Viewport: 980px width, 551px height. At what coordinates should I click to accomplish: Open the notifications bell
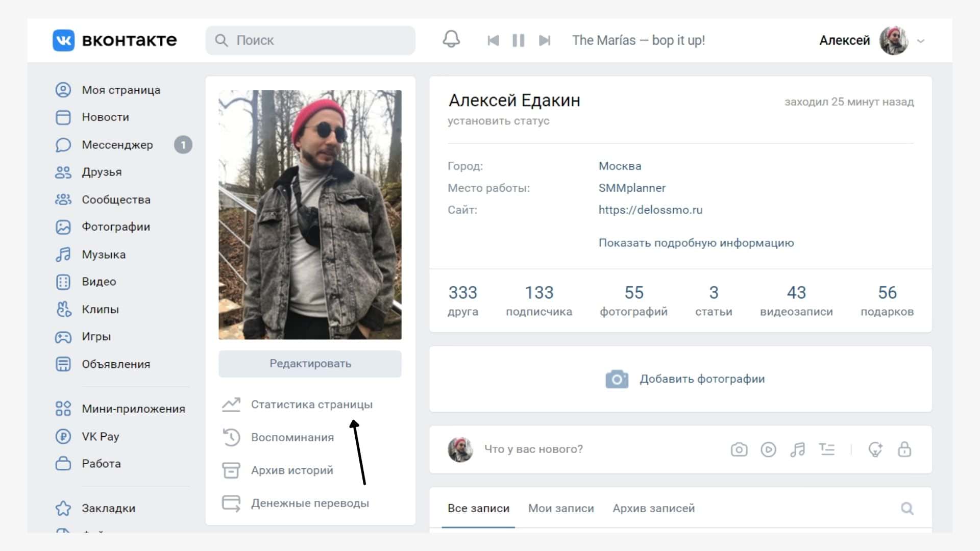[x=451, y=39]
